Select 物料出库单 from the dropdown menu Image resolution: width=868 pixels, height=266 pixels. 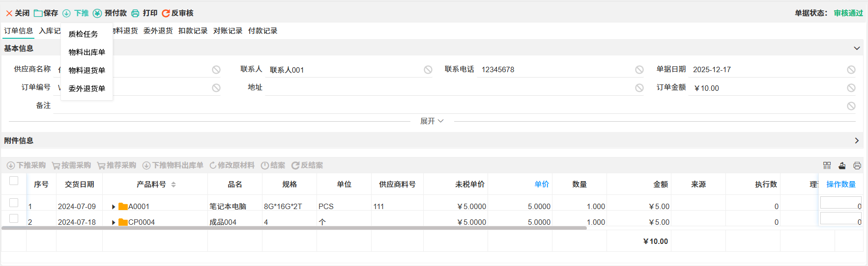(x=87, y=52)
